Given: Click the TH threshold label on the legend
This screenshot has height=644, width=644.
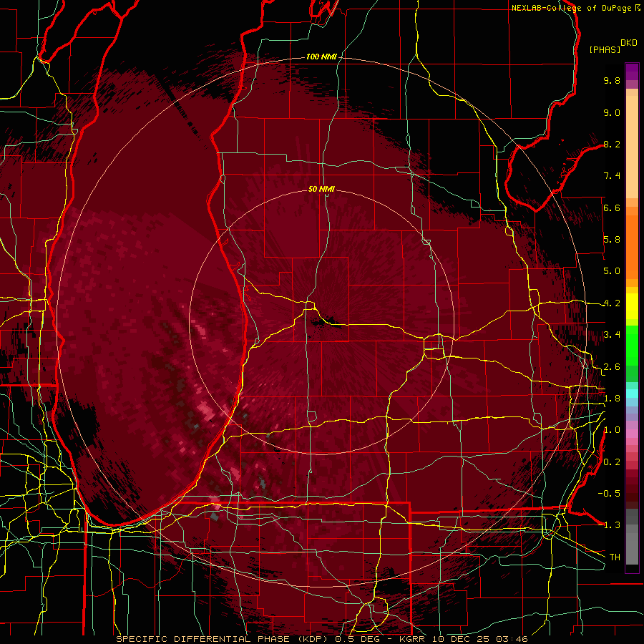Looking at the screenshot, I should click(x=615, y=557).
